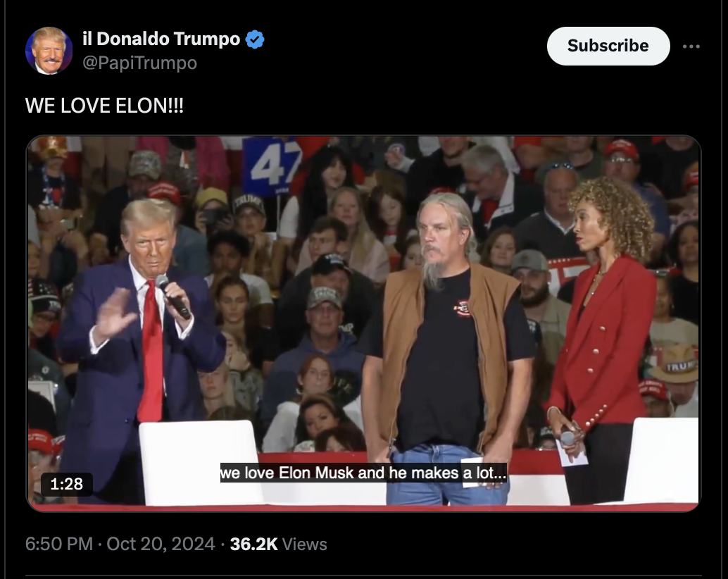Play the embedded rally video

click(x=363, y=323)
